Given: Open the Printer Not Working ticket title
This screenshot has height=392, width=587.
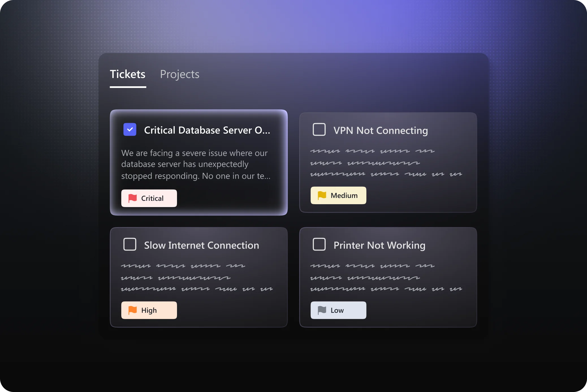Looking at the screenshot, I should coord(379,245).
